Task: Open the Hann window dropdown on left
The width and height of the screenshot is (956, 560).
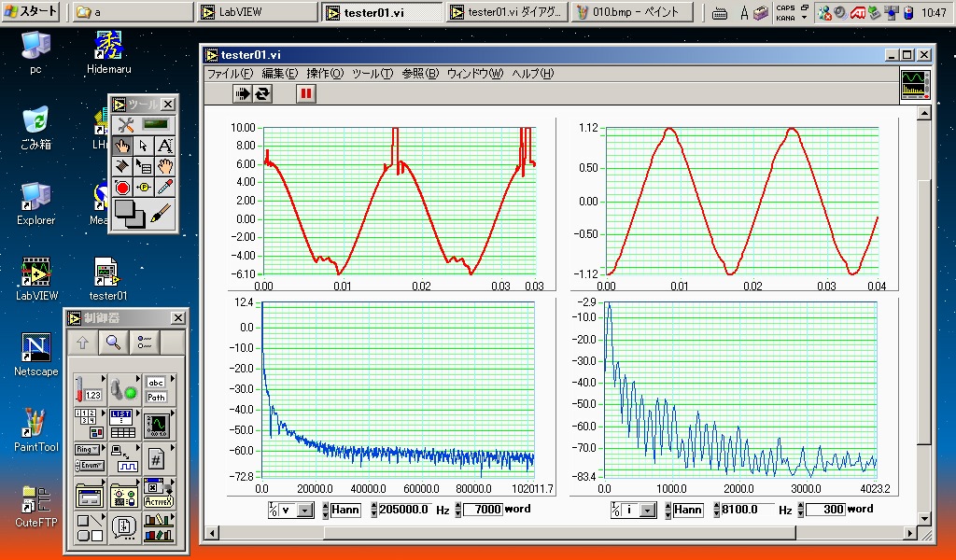Action: (346, 510)
